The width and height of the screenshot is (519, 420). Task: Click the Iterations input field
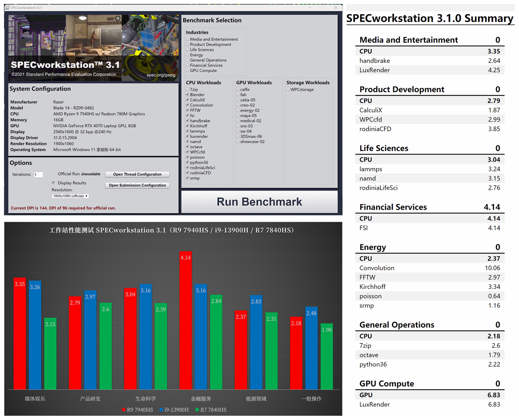[x=39, y=174]
